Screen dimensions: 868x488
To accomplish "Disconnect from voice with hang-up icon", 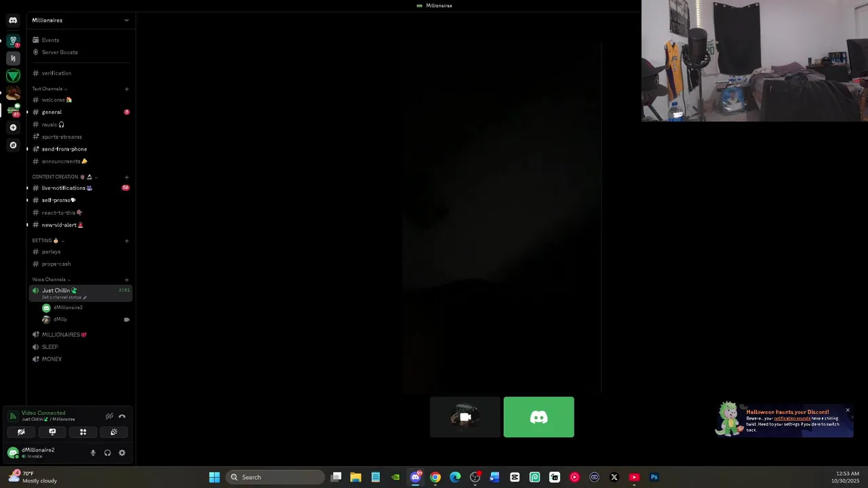I will (122, 416).
